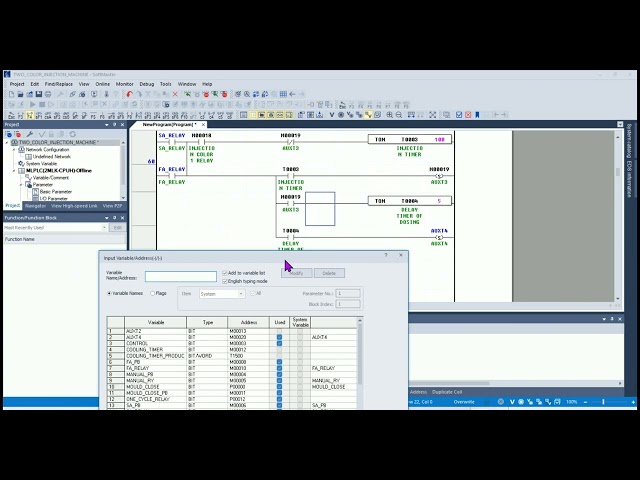The width and height of the screenshot is (640, 480).
Task: Open the Debug menu
Action: (x=147, y=84)
